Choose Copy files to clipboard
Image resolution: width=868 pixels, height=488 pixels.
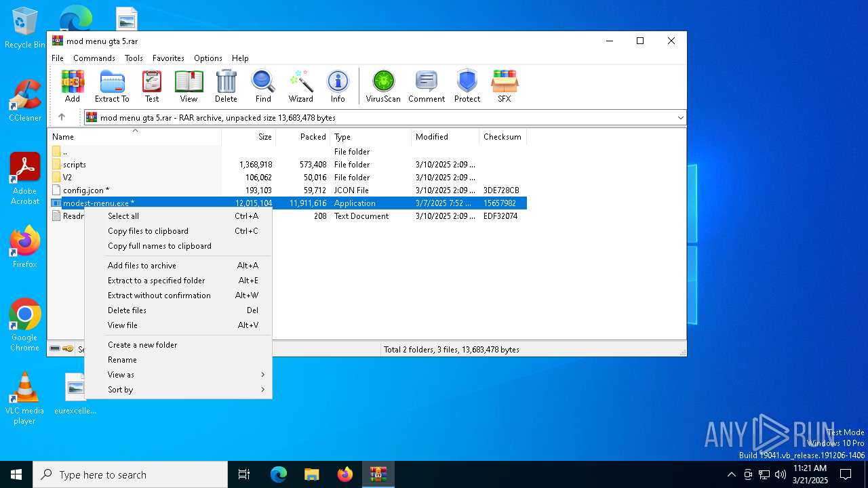click(x=178, y=231)
